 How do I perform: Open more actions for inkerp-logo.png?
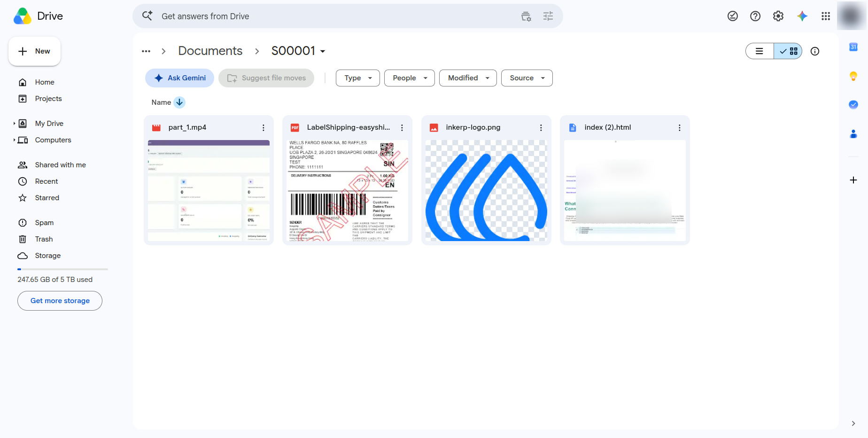(x=541, y=128)
